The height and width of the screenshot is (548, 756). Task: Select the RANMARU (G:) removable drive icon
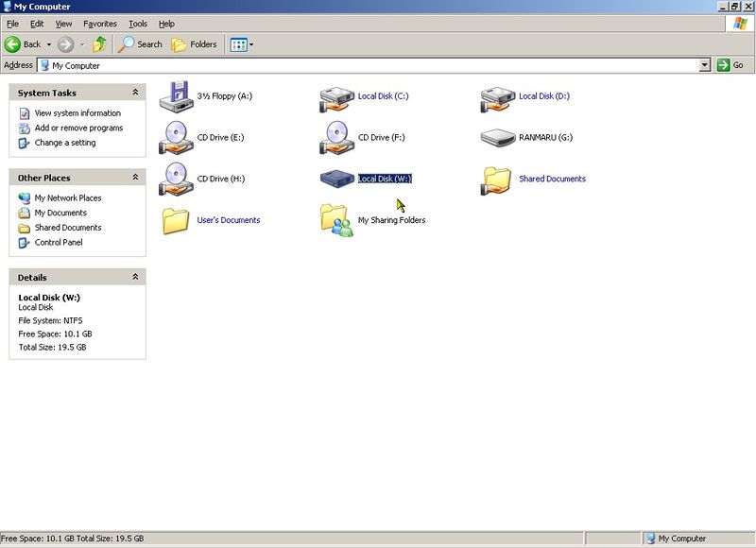498,137
